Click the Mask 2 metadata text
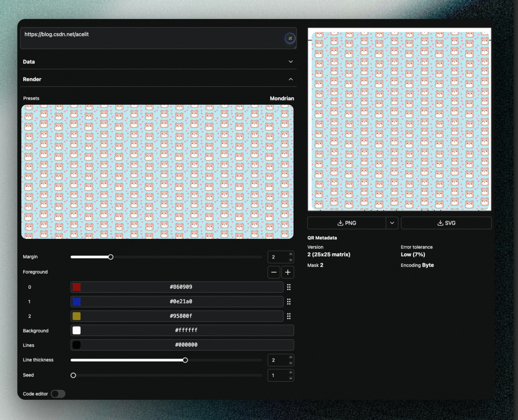Image resolution: width=518 pixels, height=420 pixels. point(315,265)
